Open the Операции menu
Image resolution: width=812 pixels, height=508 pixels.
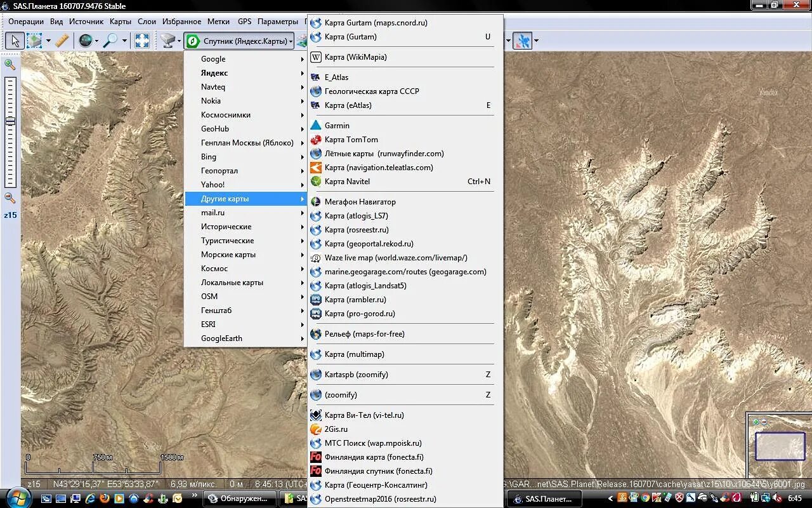click(x=26, y=22)
